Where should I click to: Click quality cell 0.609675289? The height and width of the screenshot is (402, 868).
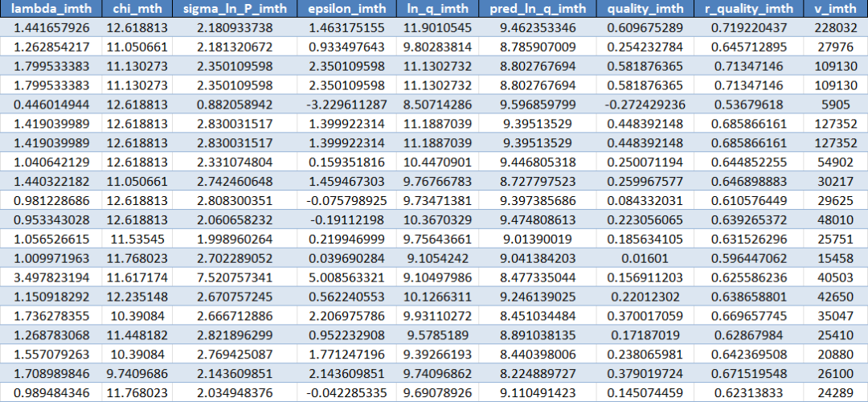coord(645,27)
